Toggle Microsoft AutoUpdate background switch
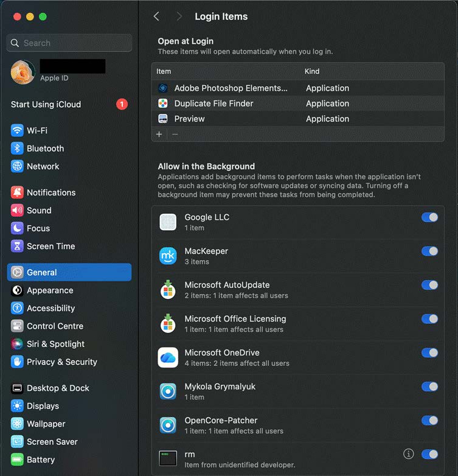This screenshot has width=458, height=476. 429,285
